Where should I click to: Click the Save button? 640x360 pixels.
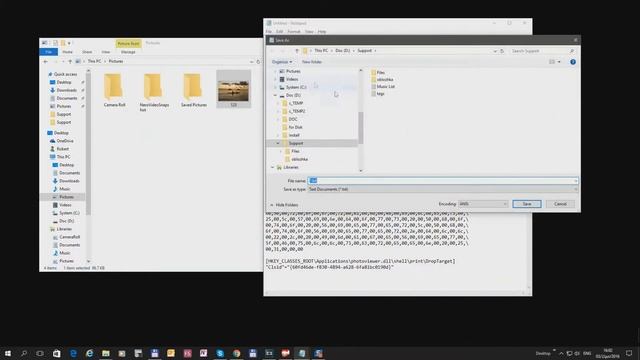click(x=527, y=204)
